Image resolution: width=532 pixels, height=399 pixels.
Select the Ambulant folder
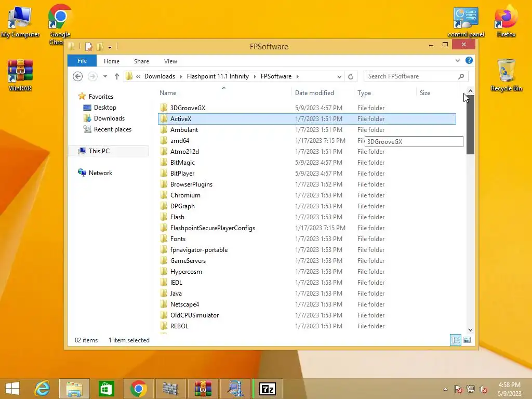coord(307,129)
